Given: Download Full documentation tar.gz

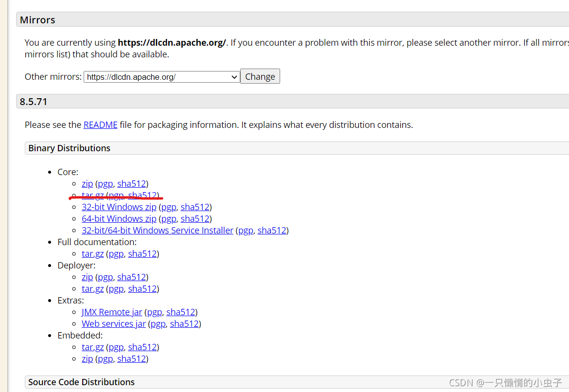Looking at the screenshot, I should tap(92, 254).
